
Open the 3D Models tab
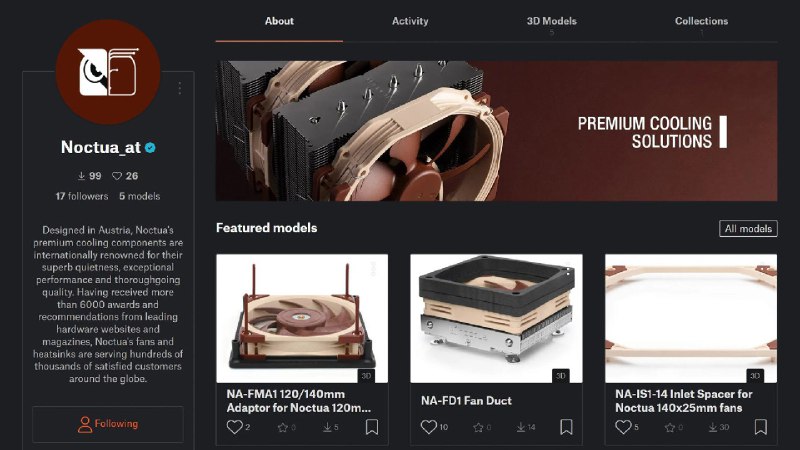coord(552,21)
